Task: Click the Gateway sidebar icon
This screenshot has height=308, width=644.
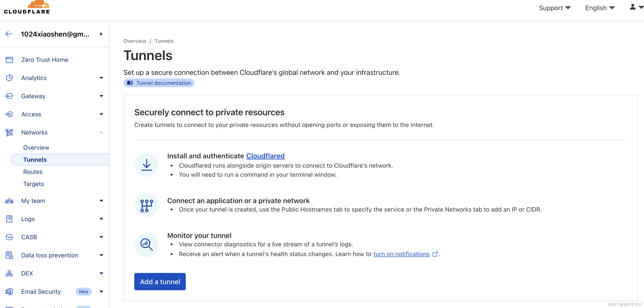Action: click(9, 96)
